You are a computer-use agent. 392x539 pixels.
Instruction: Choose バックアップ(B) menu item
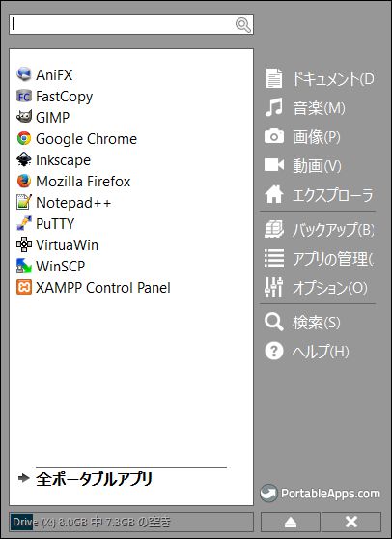(x=333, y=230)
